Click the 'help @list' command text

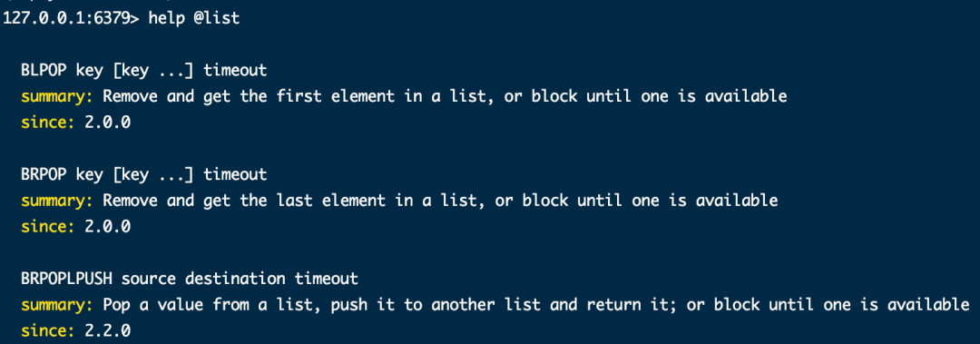pos(194,18)
